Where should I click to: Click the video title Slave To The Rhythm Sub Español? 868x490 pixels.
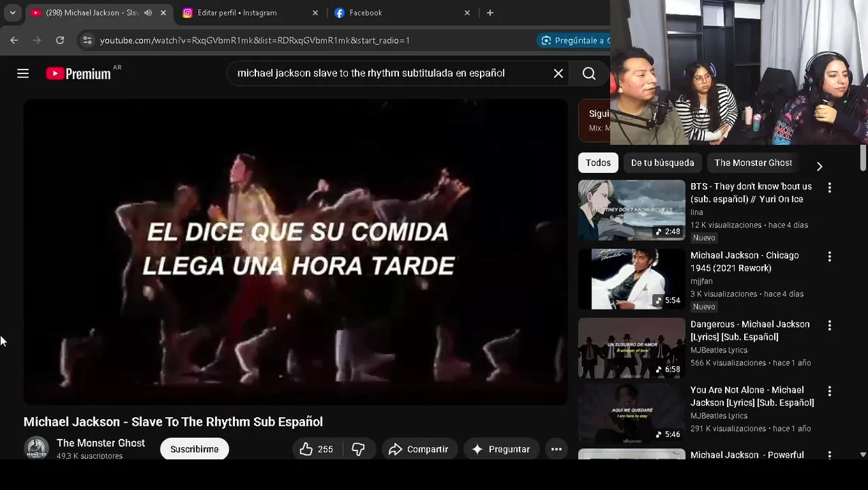click(173, 422)
